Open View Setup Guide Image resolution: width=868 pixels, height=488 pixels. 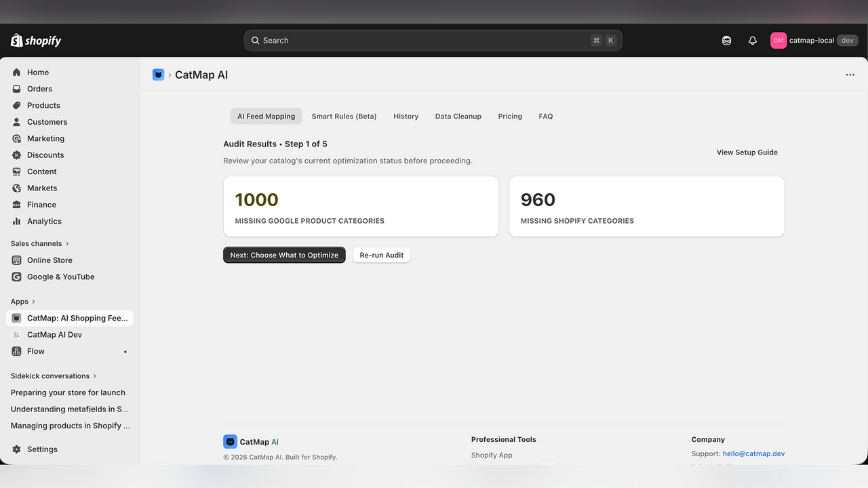click(747, 152)
